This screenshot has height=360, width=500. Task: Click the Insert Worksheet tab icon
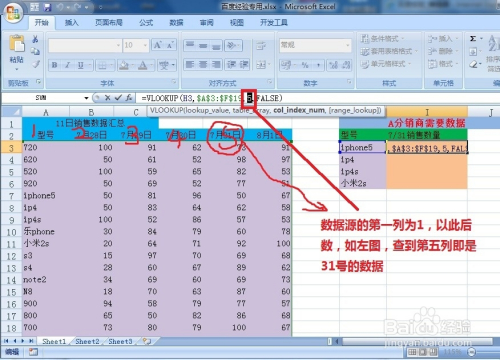pos(147,341)
